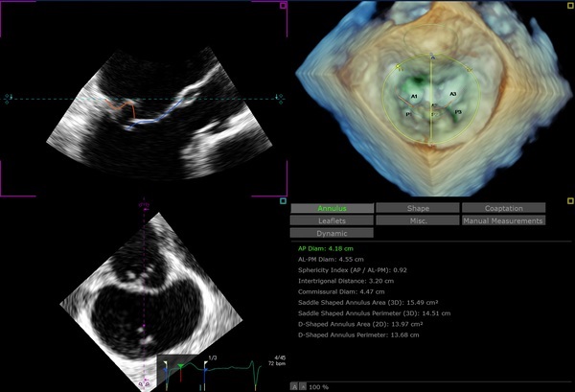This screenshot has height=392, width=575.
Task: Click the green frame marker on ECG timeline
Action: point(180,365)
